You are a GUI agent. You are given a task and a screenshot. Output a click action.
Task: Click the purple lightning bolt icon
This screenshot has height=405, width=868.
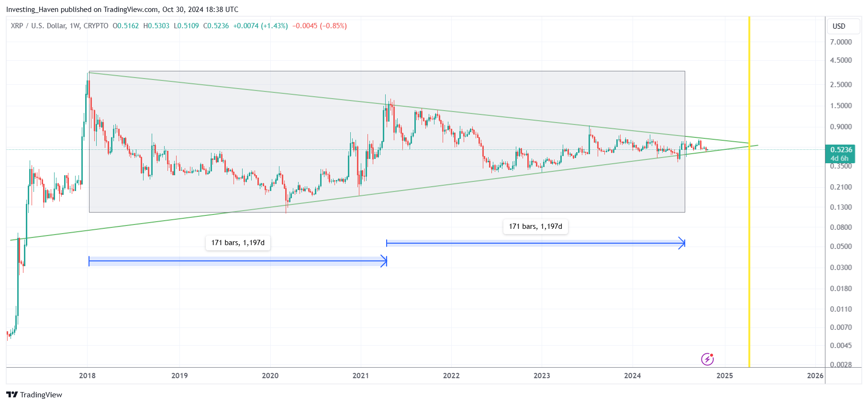(x=707, y=359)
